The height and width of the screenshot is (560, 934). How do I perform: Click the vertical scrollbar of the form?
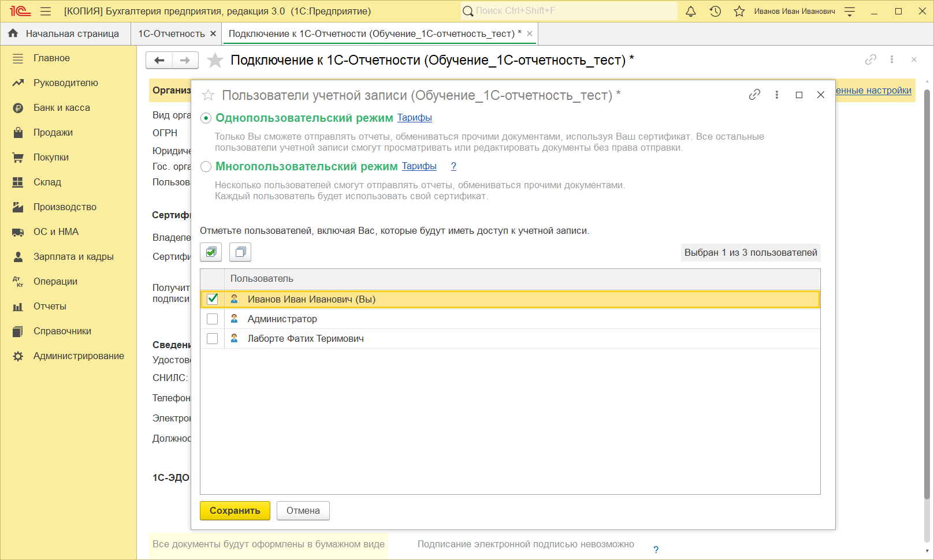(926, 294)
